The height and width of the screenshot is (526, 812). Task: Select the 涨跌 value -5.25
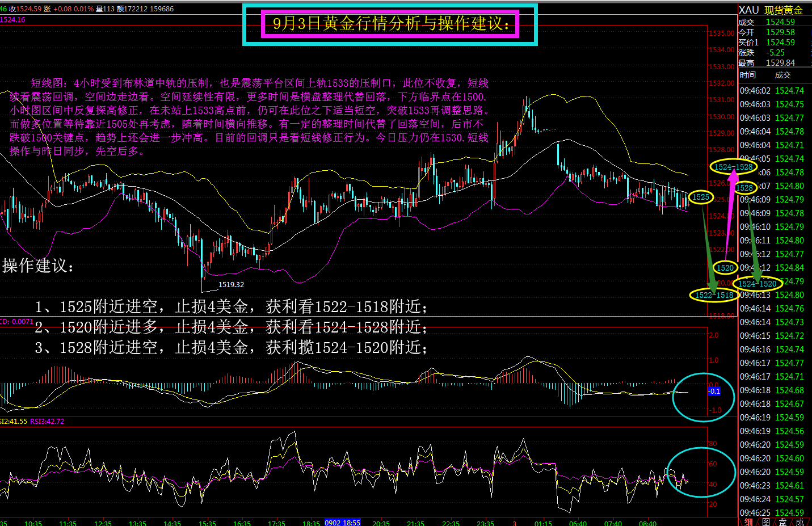776,53
